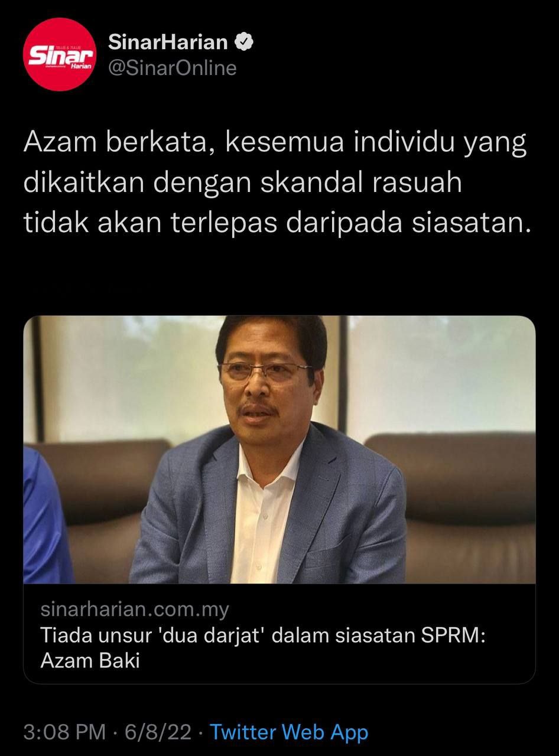
Task: Open the sinarharian.com.my domain link
Action: click(135, 610)
